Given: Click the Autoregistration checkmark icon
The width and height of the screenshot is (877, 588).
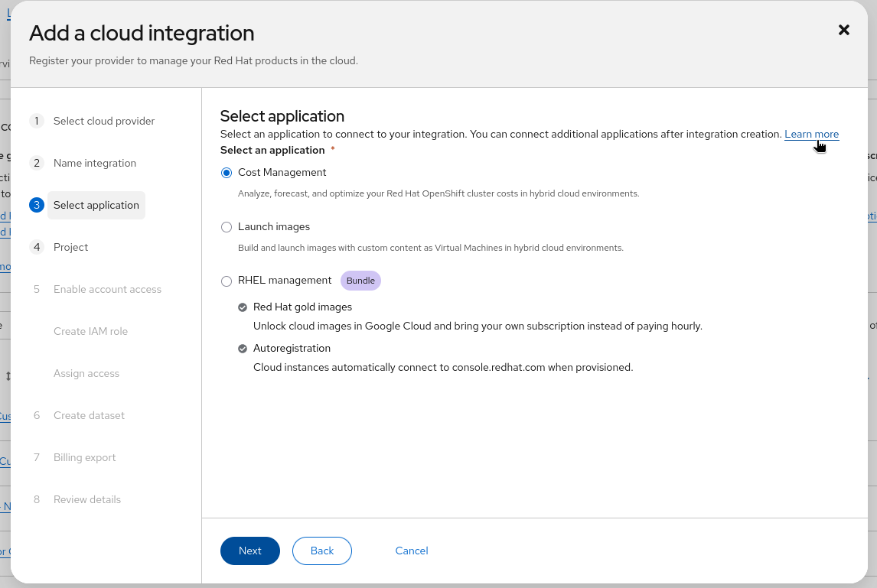Looking at the screenshot, I should [x=243, y=349].
